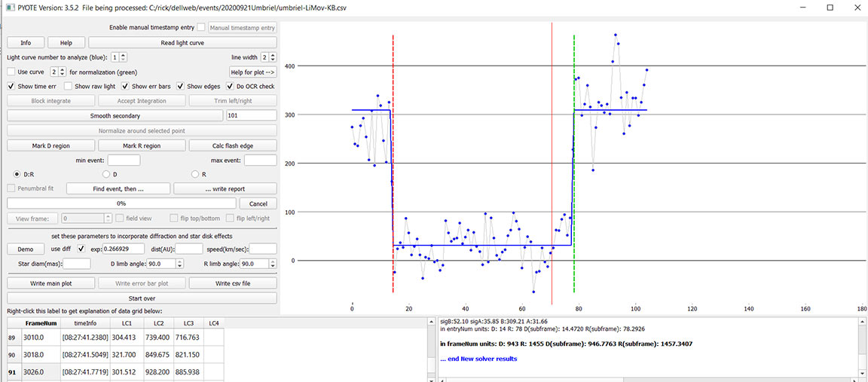Toggle the field view checkbox
The height and width of the screenshot is (382, 868).
120,219
